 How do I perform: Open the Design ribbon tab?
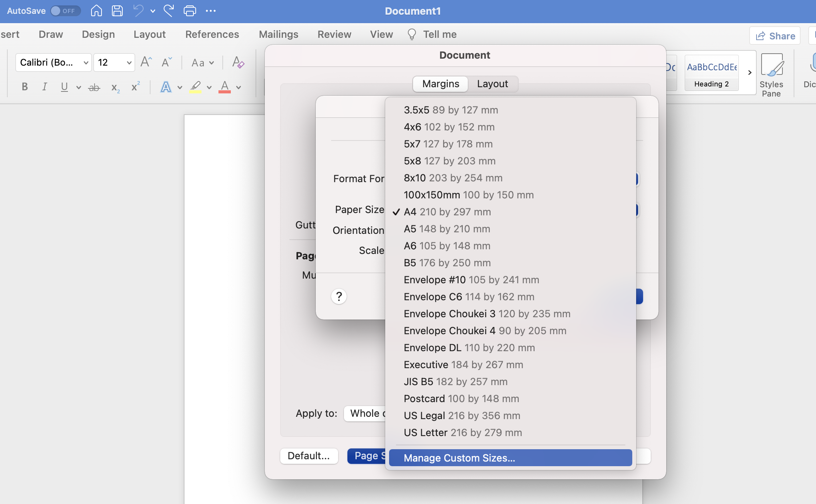pyautogui.click(x=98, y=34)
